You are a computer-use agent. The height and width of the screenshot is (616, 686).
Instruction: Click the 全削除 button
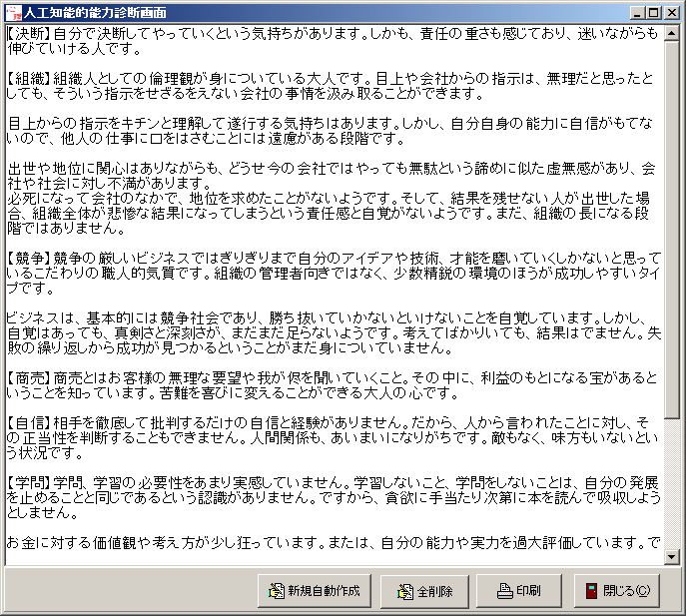tap(424, 591)
